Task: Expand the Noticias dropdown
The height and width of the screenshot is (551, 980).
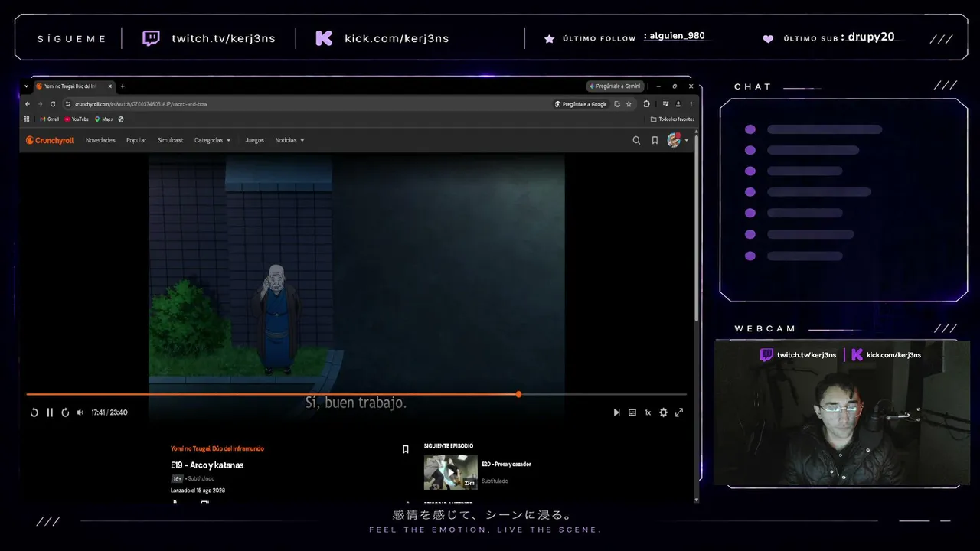Action: [289, 140]
